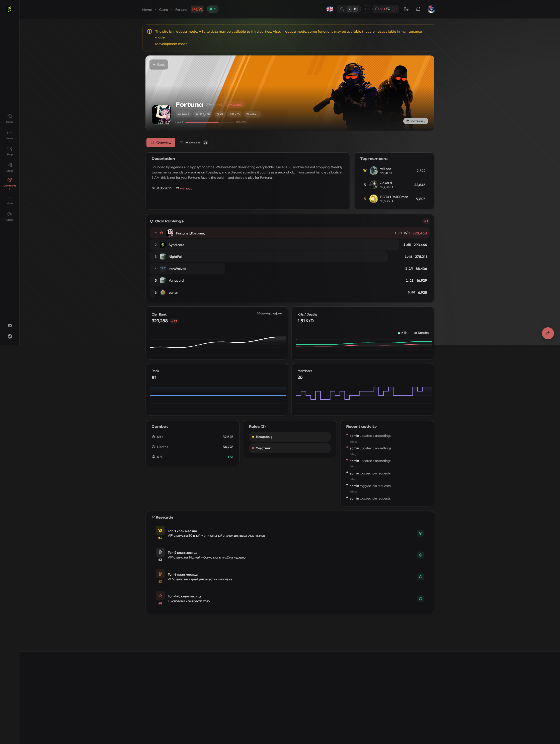Open the 'will not' owner link in description
This screenshot has height=744, width=560.
[x=186, y=188]
